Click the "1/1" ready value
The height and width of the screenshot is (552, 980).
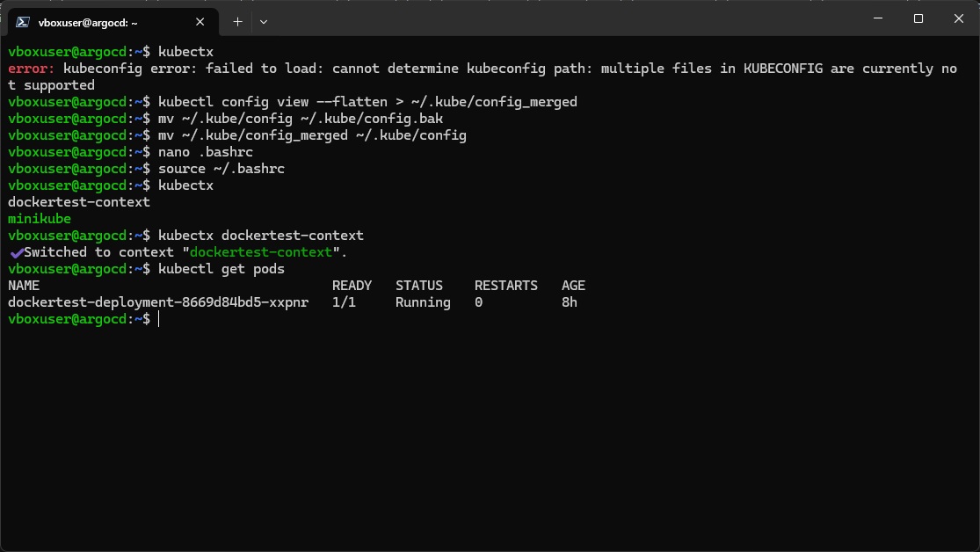pyautogui.click(x=344, y=302)
